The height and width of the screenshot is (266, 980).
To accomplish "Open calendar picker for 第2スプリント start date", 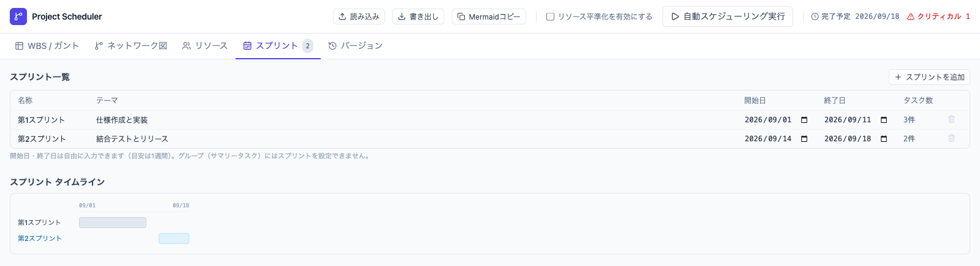I will coord(804,139).
